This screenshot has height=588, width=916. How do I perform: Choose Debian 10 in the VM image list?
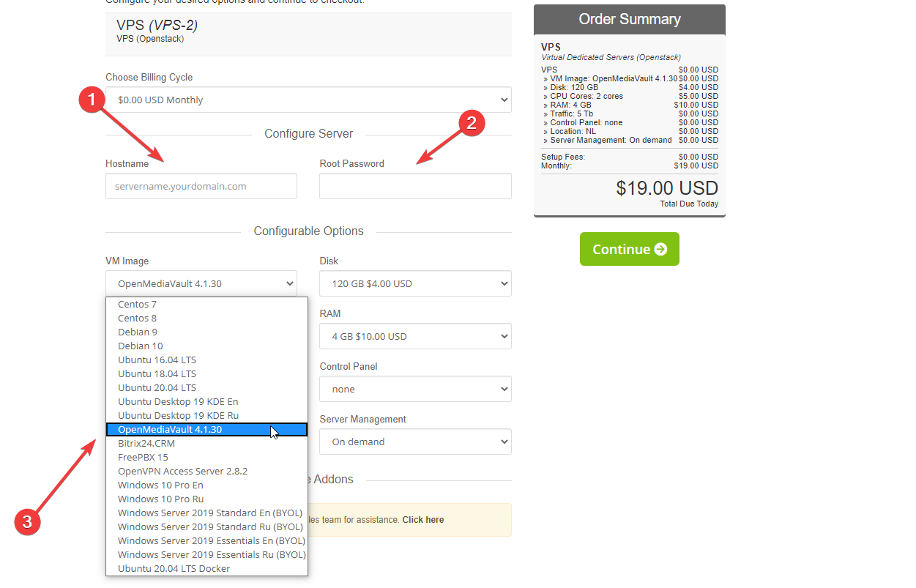tap(141, 346)
